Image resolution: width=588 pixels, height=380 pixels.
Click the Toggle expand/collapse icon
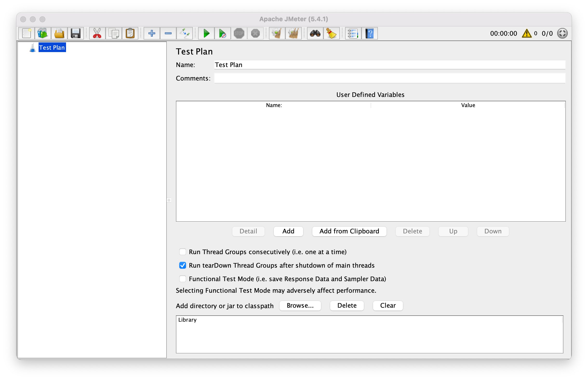click(184, 33)
